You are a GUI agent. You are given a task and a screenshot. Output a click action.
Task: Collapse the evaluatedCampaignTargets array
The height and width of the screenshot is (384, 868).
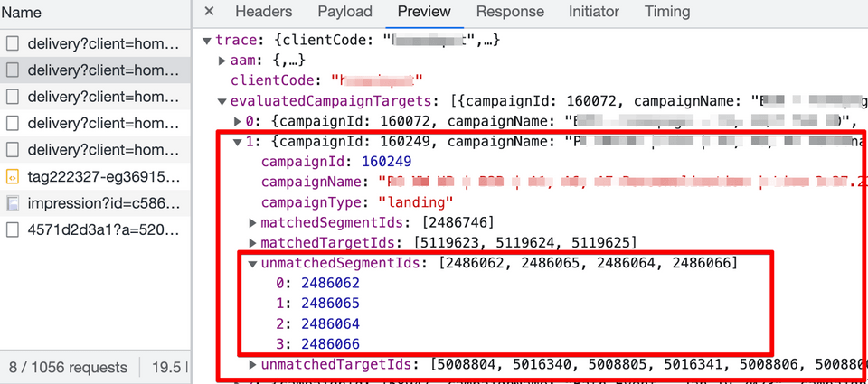[222, 101]
